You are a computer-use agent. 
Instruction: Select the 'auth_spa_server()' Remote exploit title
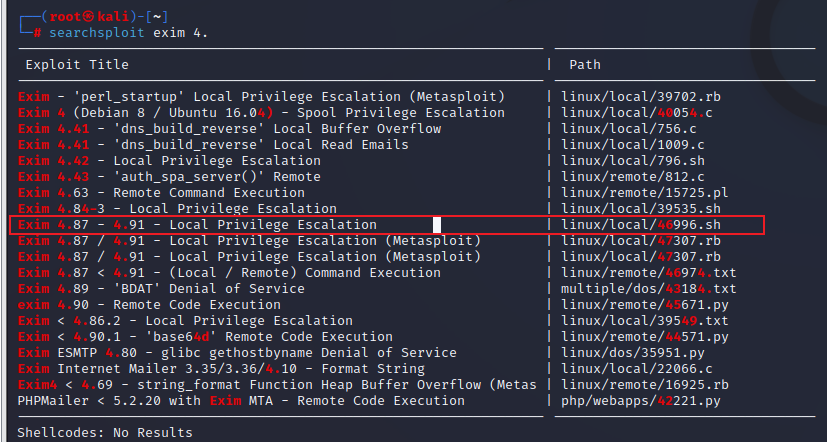[x=169, y=177]
